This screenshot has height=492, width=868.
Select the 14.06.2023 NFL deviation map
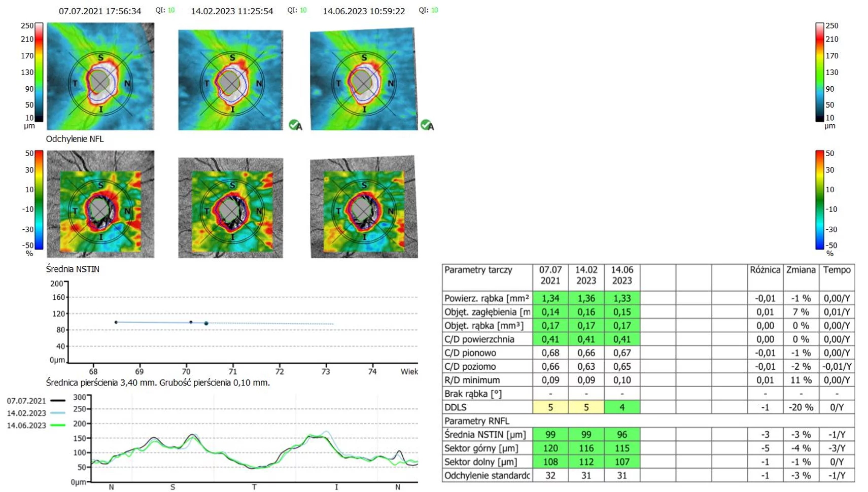click(364, 207)
